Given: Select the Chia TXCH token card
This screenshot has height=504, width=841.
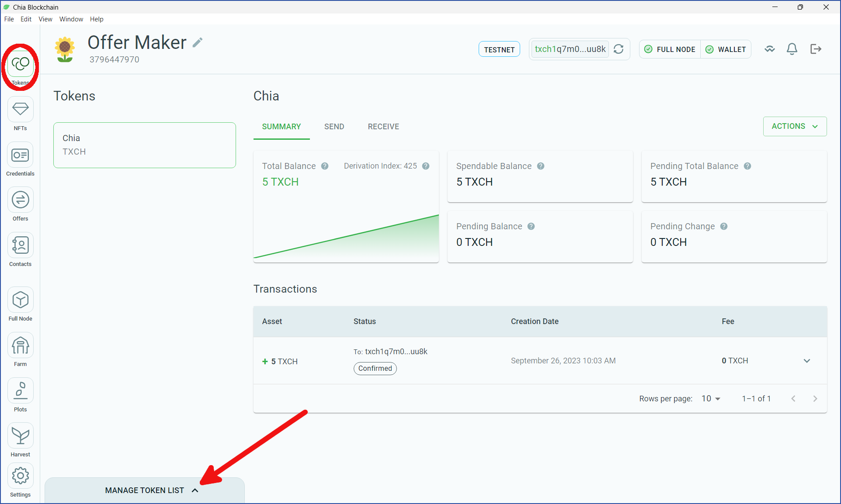Looking at the screenshot, I should 145,145.
